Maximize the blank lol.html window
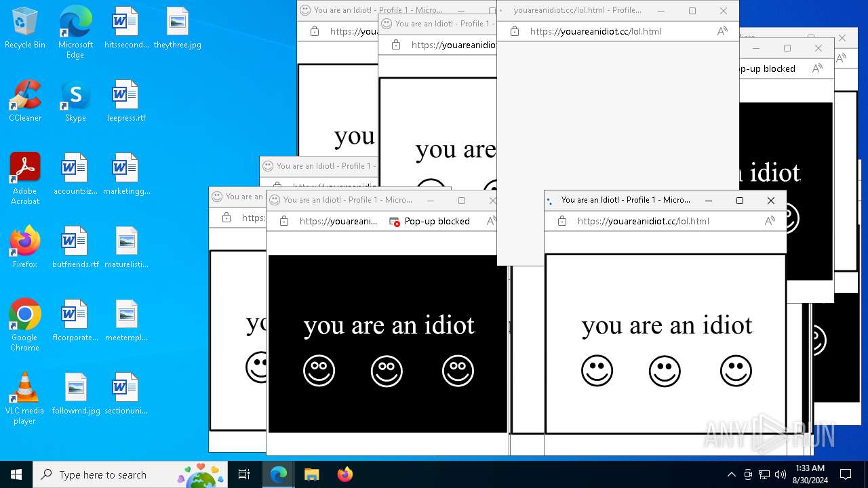 692,11
